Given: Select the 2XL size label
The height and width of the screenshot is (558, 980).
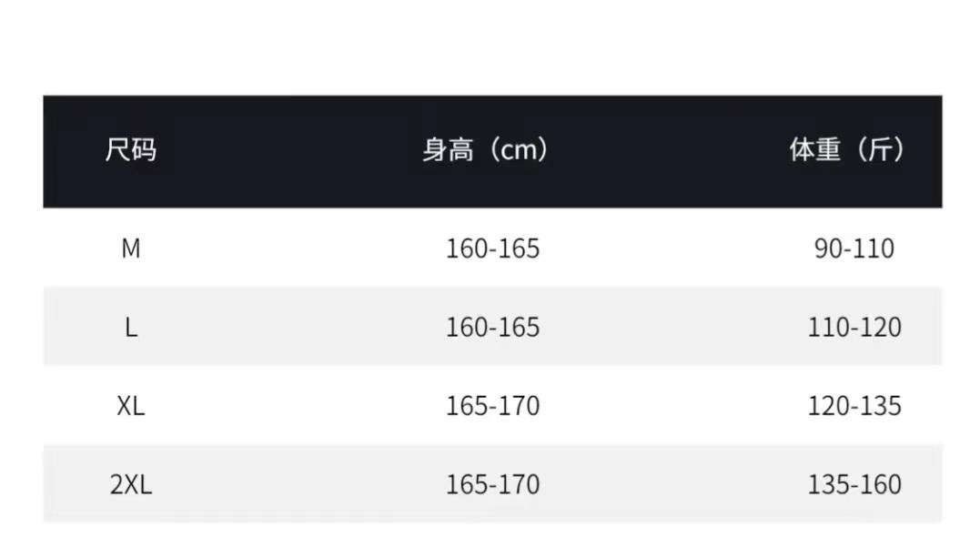Looking at the screenshot, I should pos(131,484).
